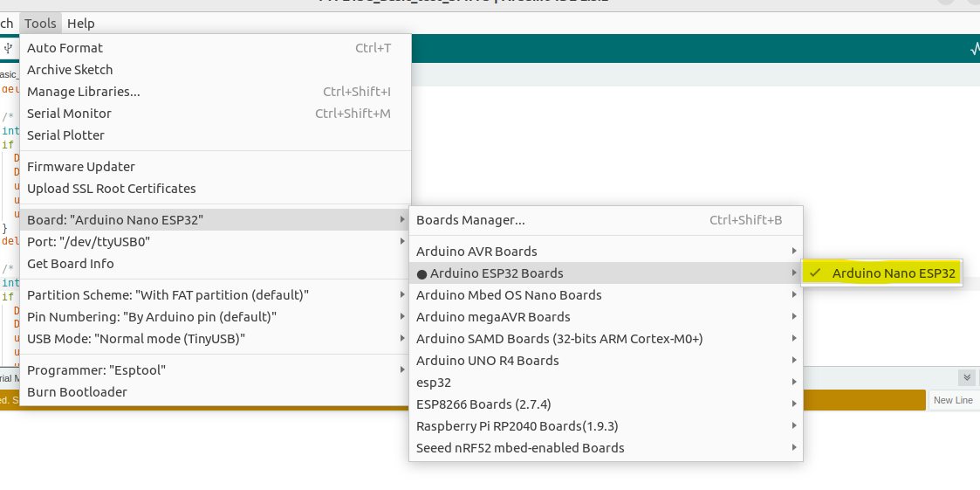Expand Seeed nRF52 mbed-enabled Boards
This screenshot has height=490, width=980.
(606, 448)
